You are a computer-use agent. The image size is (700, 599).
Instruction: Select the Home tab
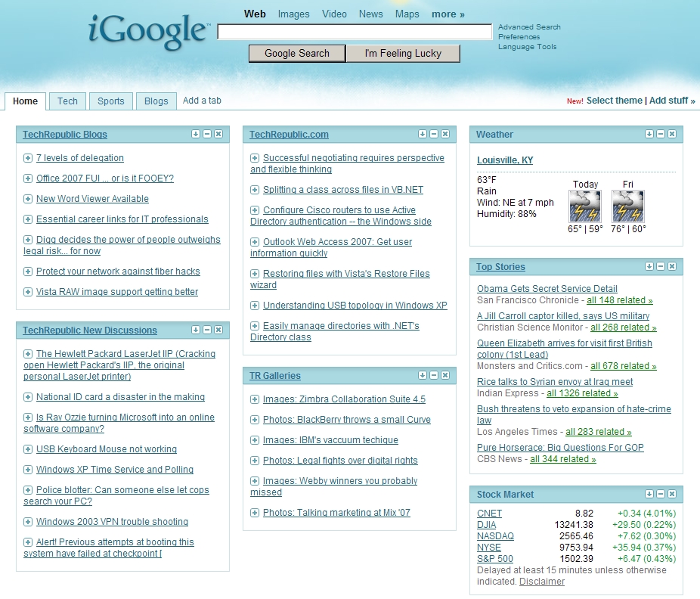(25, 101)
